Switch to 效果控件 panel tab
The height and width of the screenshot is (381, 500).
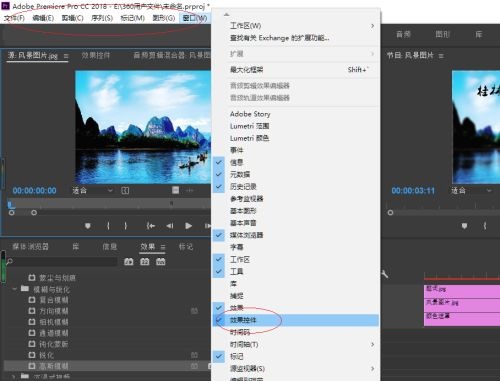tap(96, 55)
